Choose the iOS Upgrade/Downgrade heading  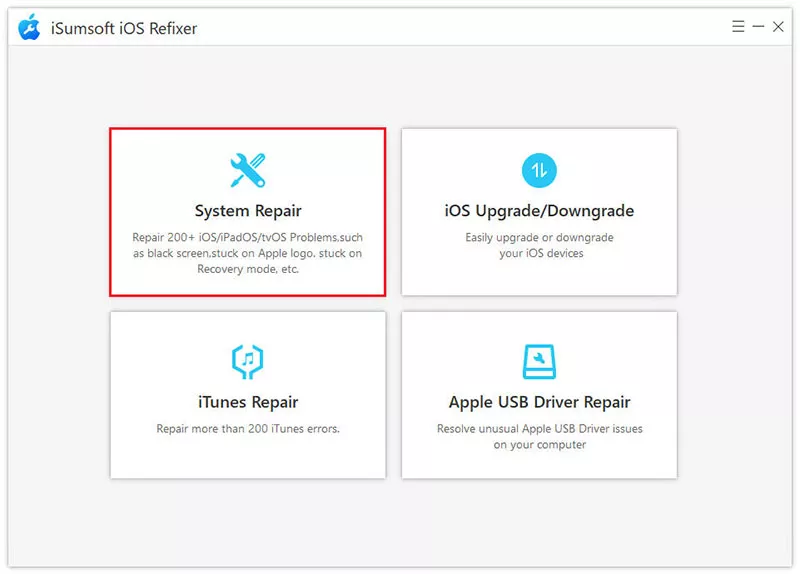click(x=539, y=211)
